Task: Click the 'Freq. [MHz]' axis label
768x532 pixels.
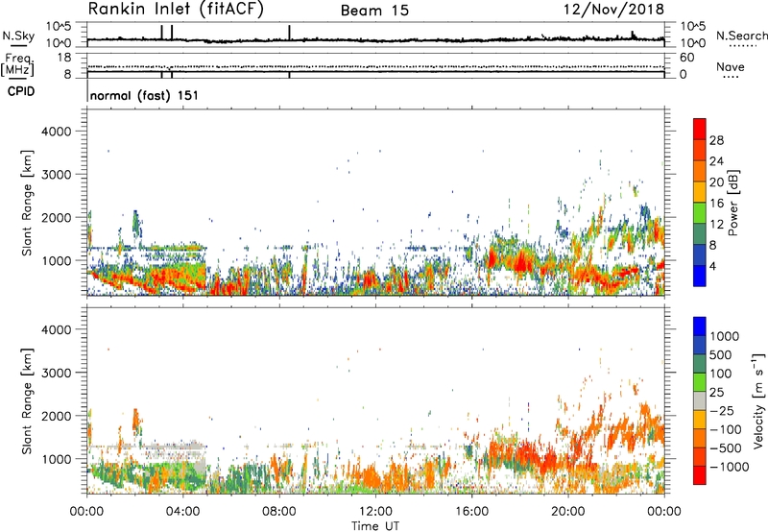Action: [x=18, y=64]
